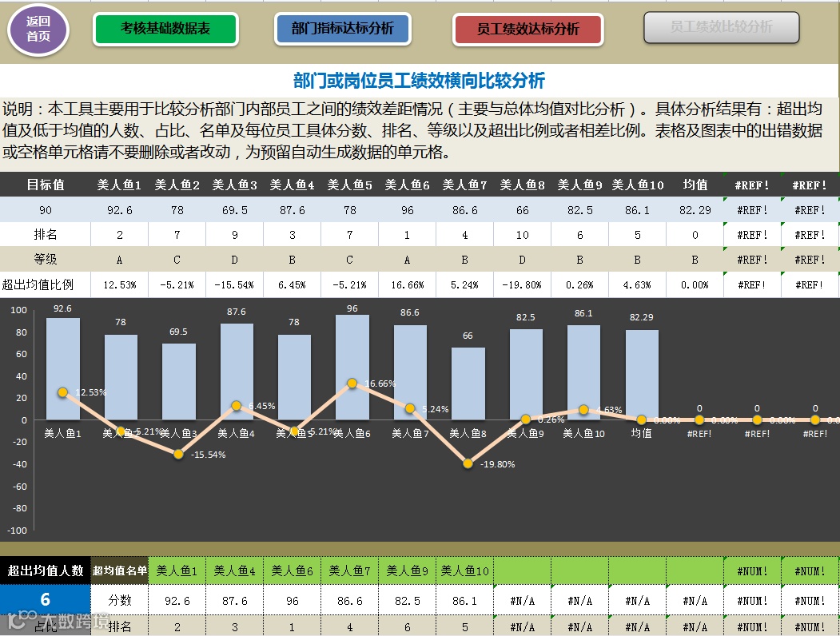Open the red 员工绩效达标分析 button

click(x=527, y=29)
